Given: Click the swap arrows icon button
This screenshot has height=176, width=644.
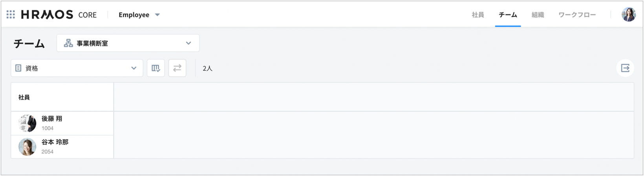Looking at the screenshot, I should pos(177,68).
